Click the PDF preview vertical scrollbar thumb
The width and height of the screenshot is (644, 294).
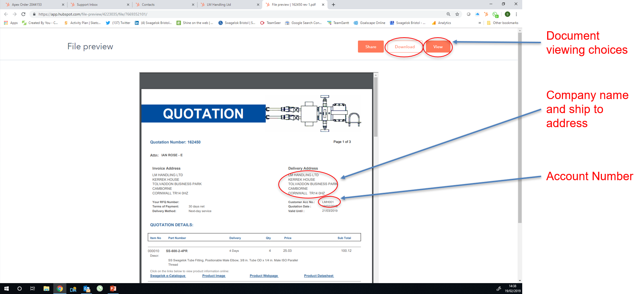pos(376,106)
